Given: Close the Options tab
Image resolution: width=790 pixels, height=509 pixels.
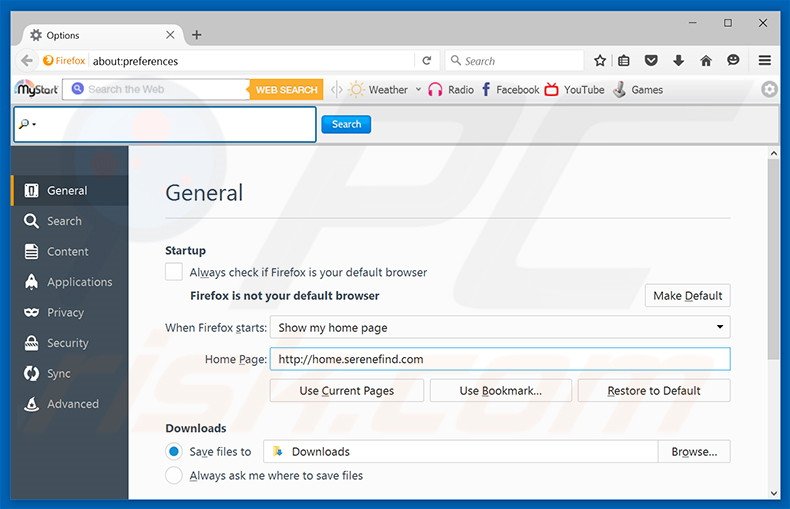Looking at the screenshot, I should click(x=170, y=35).
